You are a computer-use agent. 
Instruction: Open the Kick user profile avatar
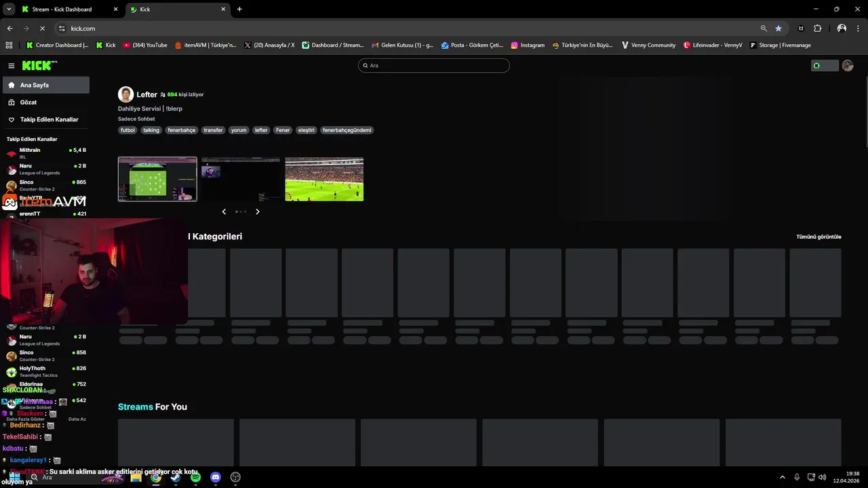[848, 66]
